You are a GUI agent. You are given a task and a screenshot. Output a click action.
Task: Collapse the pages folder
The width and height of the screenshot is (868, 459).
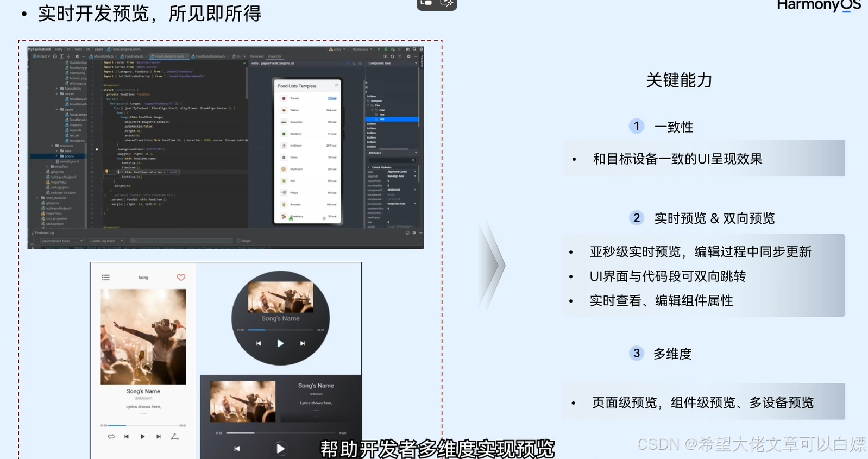(x=56, y=109)
